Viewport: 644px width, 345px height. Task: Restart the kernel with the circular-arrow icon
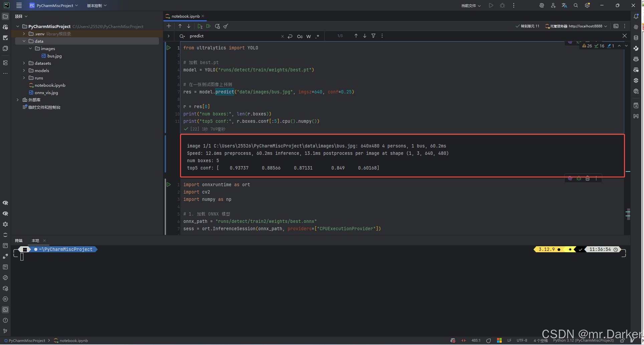(x=217, y=26)
